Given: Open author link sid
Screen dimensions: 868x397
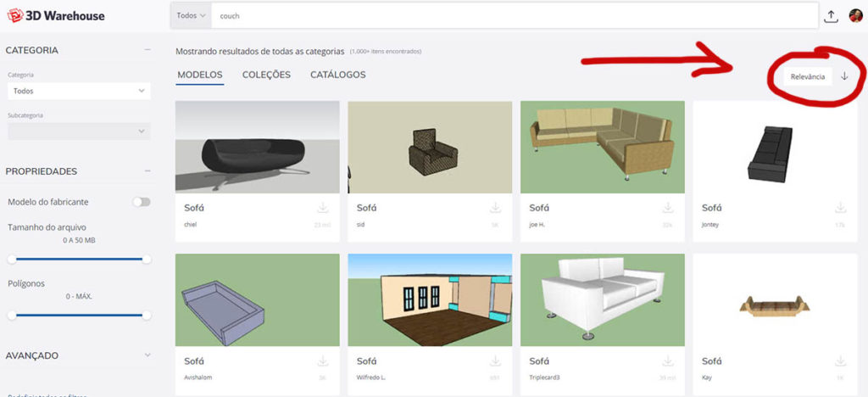Looking at the screenshot, I should (x=360, y=225).
